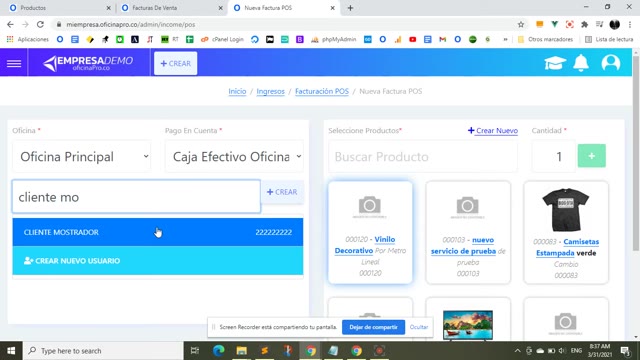Screen dimensions: 640x360
Task: Select CLIENTE MOSTRADOR from suggestions
Action: tap(158, 232)
